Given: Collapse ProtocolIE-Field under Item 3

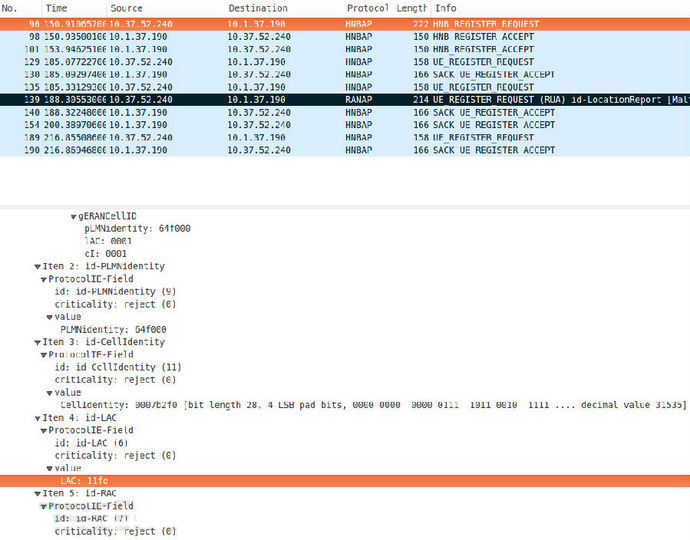Looking at the screenshot, I should point(44,355).
